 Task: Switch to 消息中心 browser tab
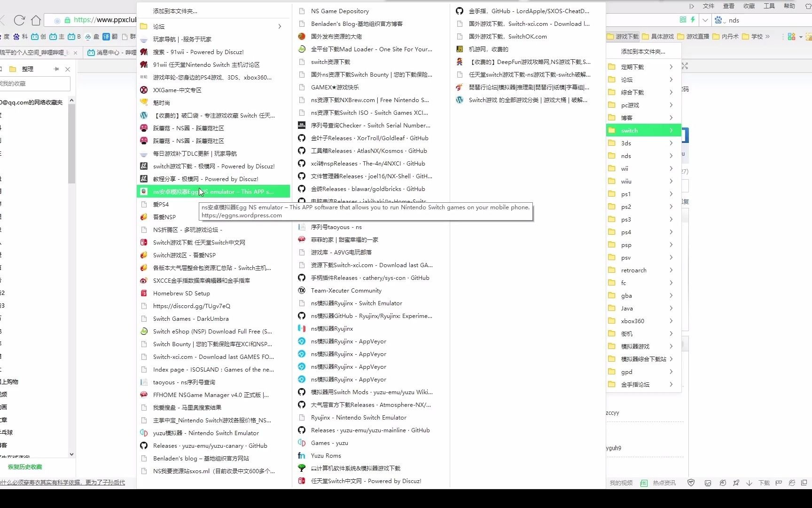click(x=111, y=52)
